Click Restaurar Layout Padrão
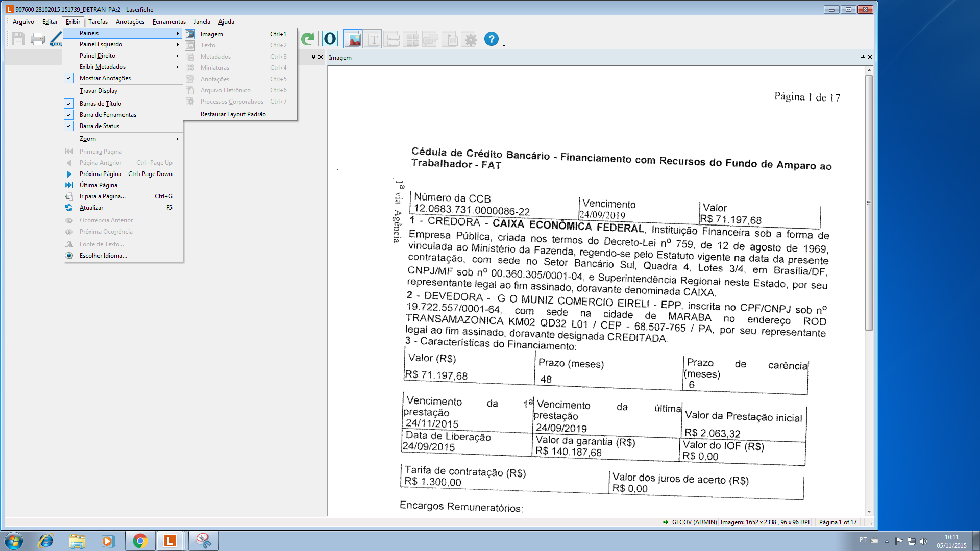980x551 pixels. pos(233,114)
